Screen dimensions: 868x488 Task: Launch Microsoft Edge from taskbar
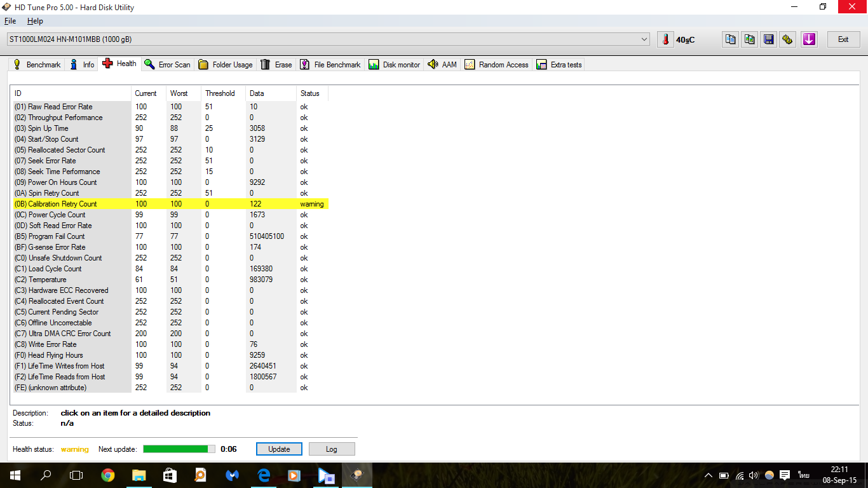[x=263, y=475]
